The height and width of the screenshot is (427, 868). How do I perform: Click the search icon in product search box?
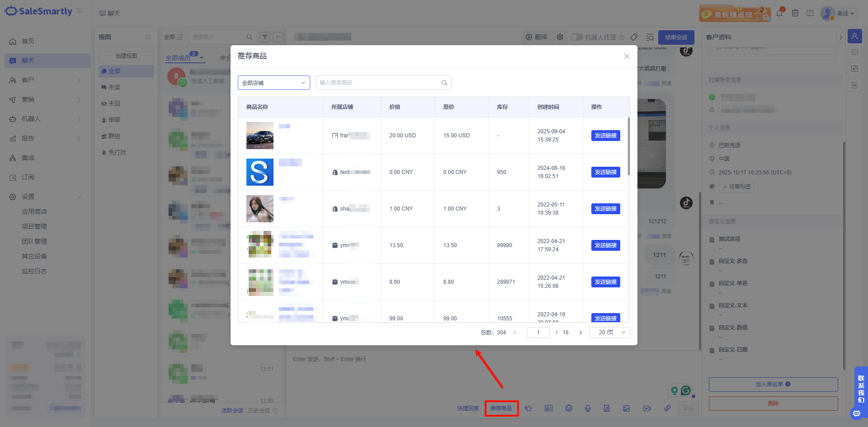pyautogui.click(x=444, y=83)
